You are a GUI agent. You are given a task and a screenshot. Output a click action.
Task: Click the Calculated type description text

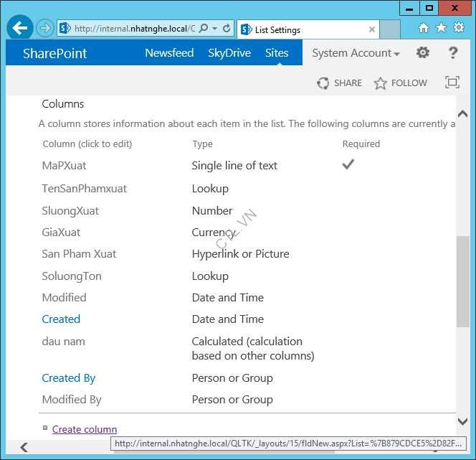[253, 349]
